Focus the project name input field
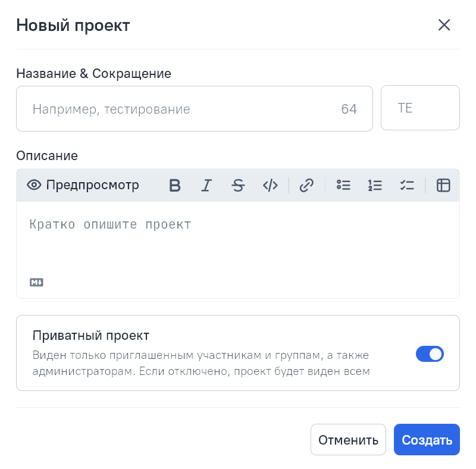The height and width of the screenshot is (469, 476). [x=178, y=109]
